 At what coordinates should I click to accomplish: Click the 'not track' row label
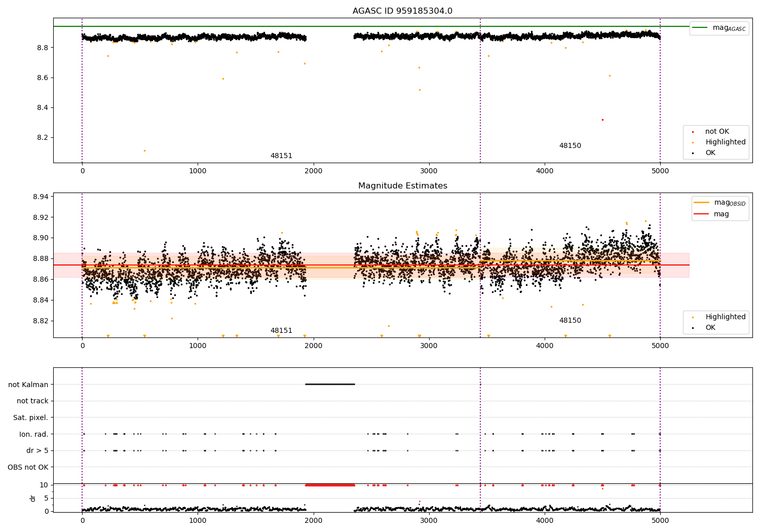coord(32,401)
